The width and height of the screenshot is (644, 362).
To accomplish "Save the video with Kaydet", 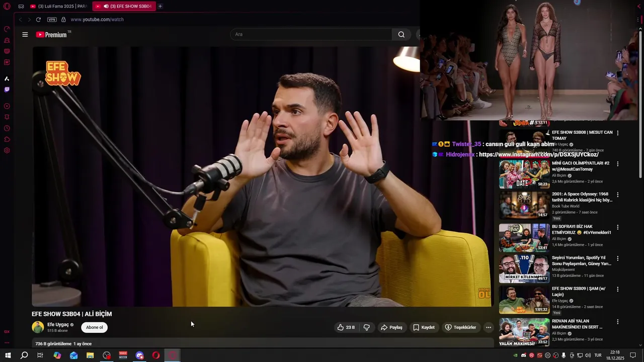I will pos(424,327).
